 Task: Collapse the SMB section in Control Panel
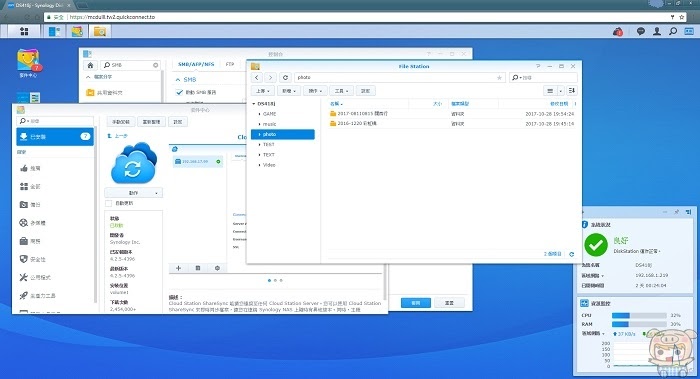[x=178, y=79]
